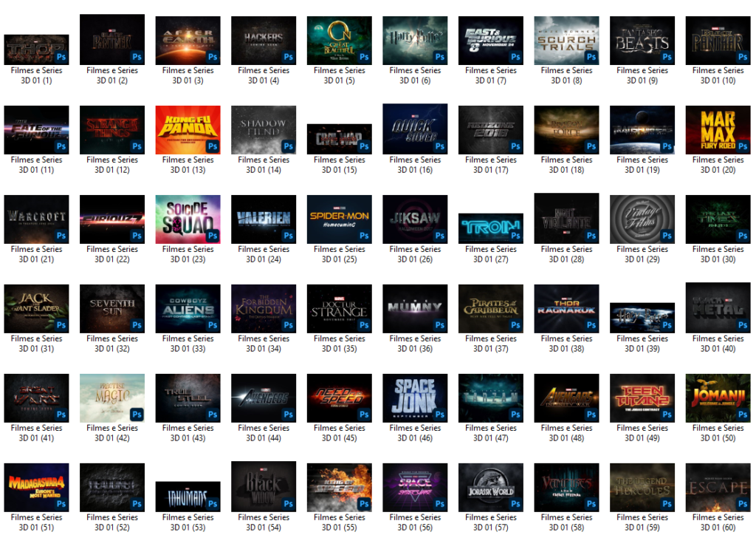Select label "Filmes e Series 3D 01 (19)"

[642, 165]
